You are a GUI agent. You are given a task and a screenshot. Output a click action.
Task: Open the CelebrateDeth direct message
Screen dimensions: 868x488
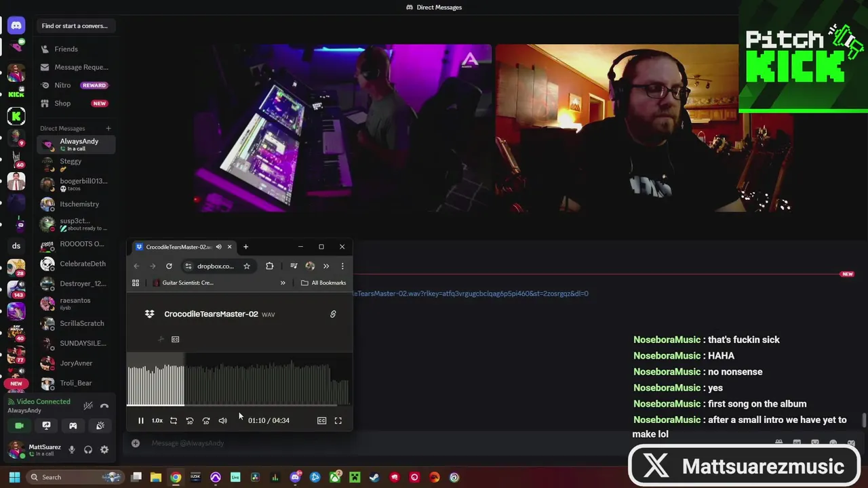click(76, 264)
